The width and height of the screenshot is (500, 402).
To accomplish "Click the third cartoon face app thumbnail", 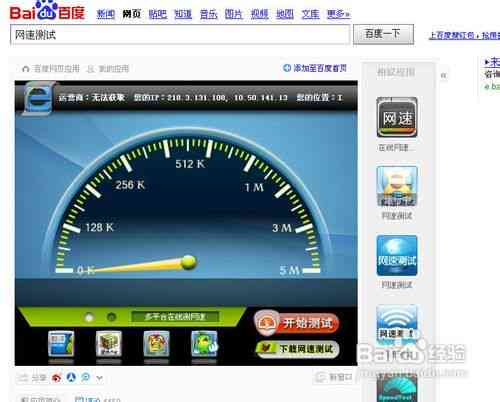I will click(156, 344).
